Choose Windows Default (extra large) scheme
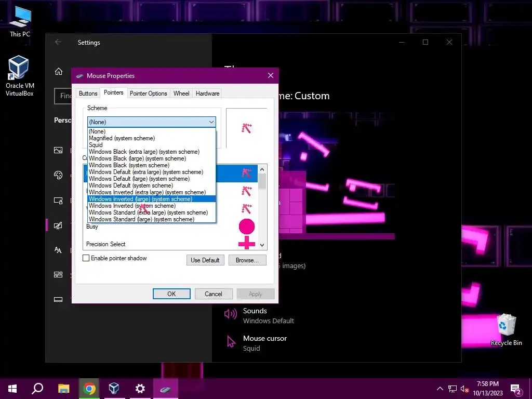The image size is (532, 399). click(151, 172)
